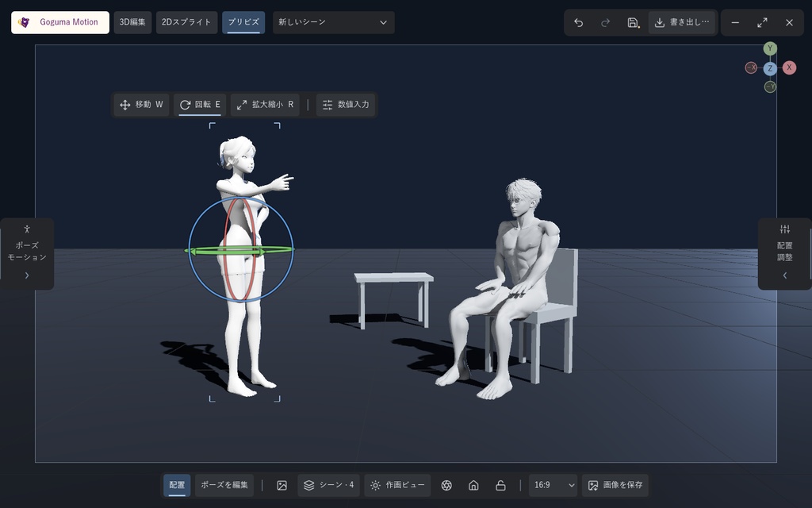Open the 新しいシーン scene dropdown
This screenshot has height=508, width=812.
334,22
